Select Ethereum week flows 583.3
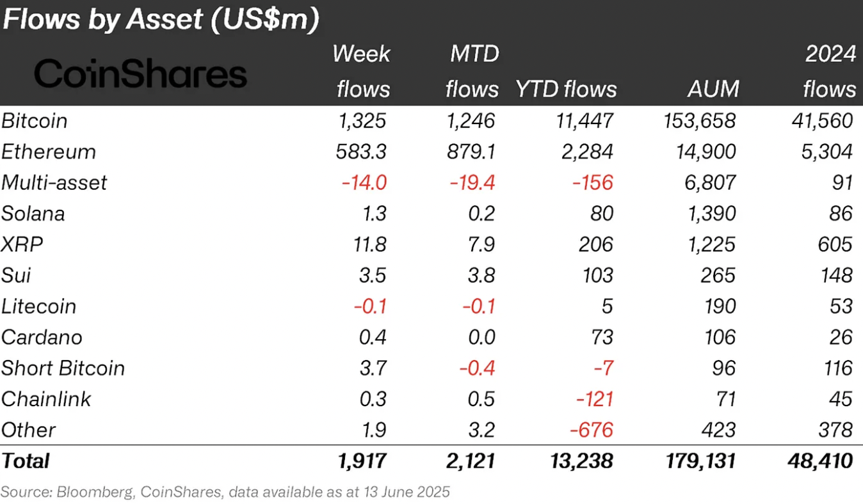 pos(361,152)
